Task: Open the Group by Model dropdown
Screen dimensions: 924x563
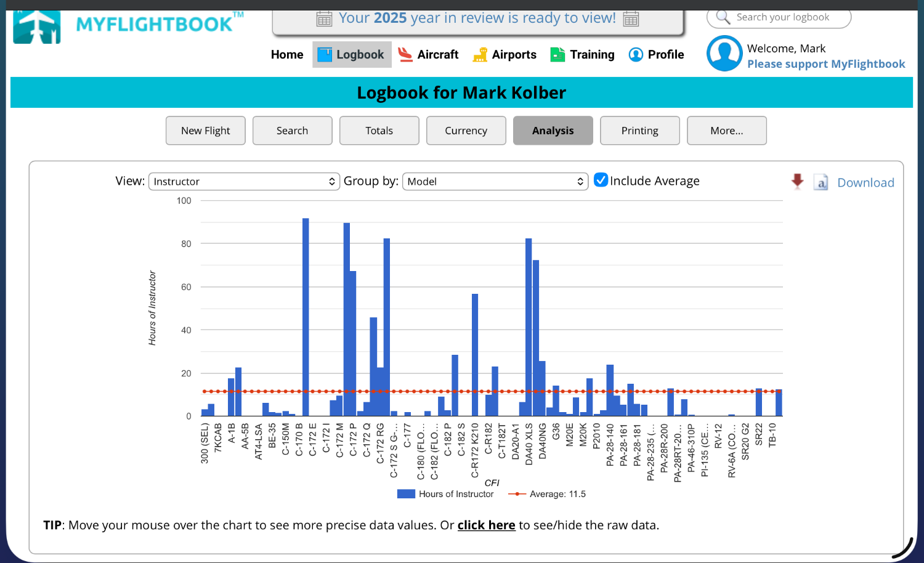Action: pos(495,181)
